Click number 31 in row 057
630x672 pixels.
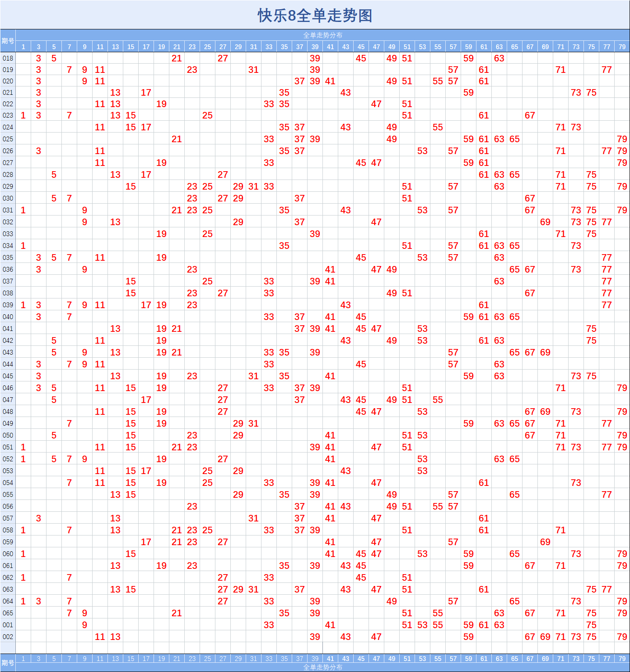coord(254,518)
